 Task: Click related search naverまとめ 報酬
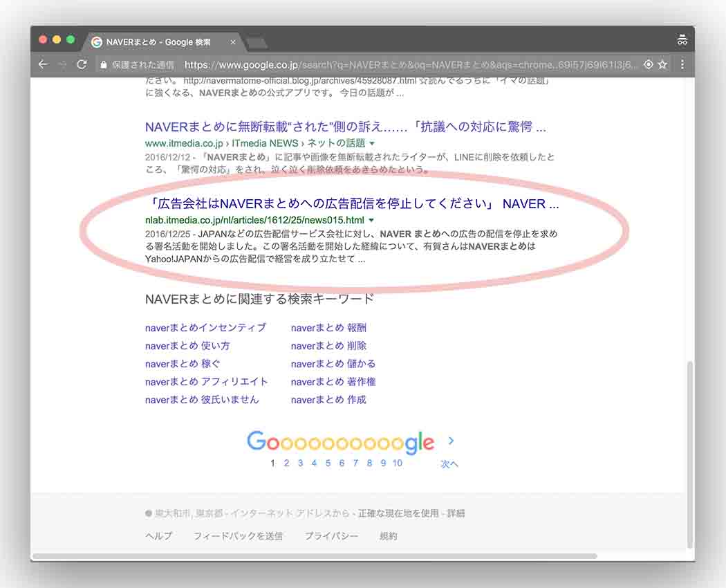coord(328,328)
